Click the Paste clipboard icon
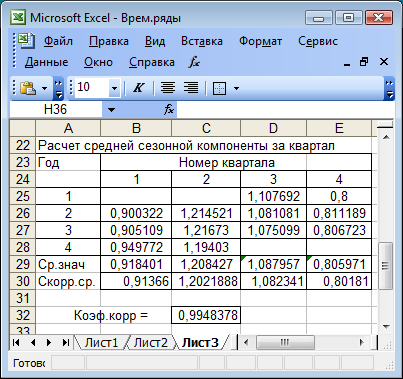The height and width of the screenshot is (379, 403). (28, 88)
